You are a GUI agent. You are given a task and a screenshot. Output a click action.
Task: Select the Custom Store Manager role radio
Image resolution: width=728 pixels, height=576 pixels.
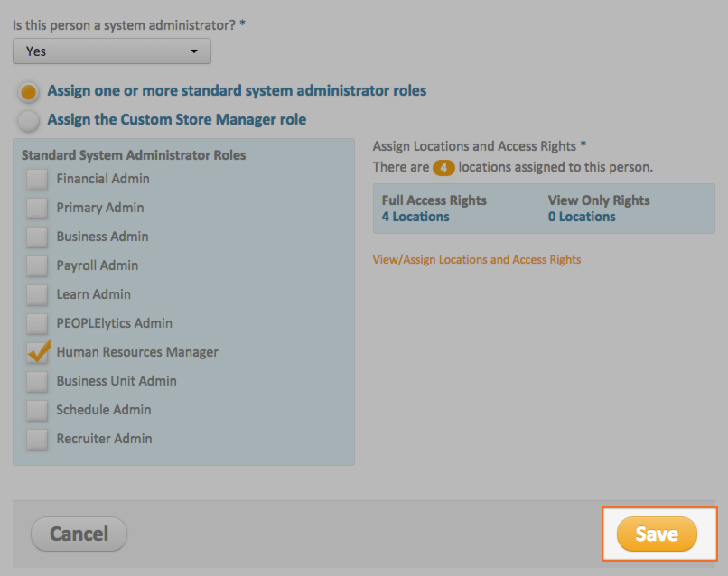point(29,120)
